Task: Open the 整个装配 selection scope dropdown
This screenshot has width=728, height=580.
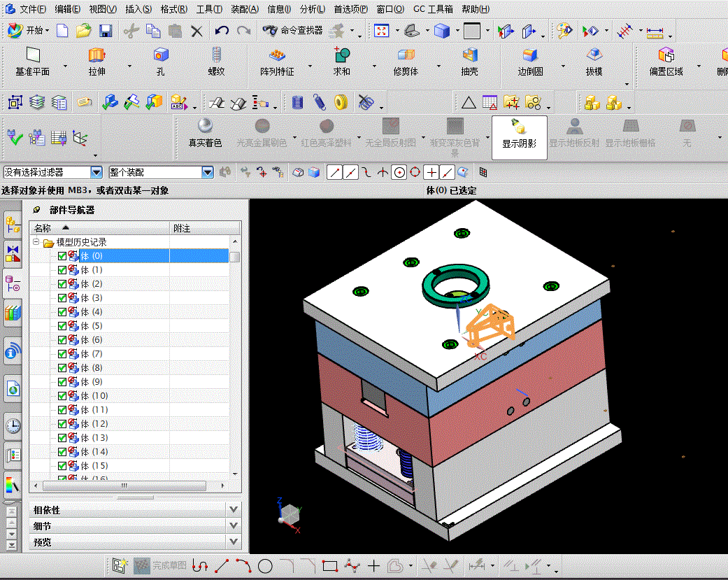Action: coord(208,172)
